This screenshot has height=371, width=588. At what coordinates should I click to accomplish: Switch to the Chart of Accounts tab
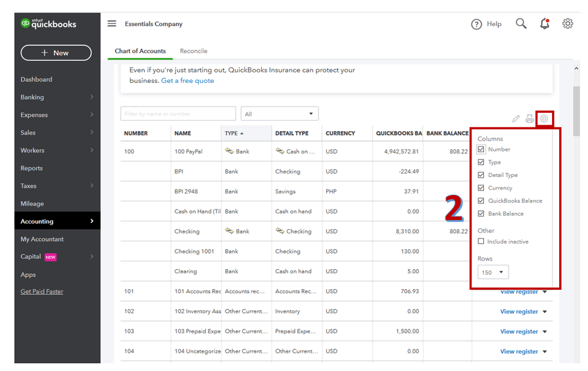(140, 51)
